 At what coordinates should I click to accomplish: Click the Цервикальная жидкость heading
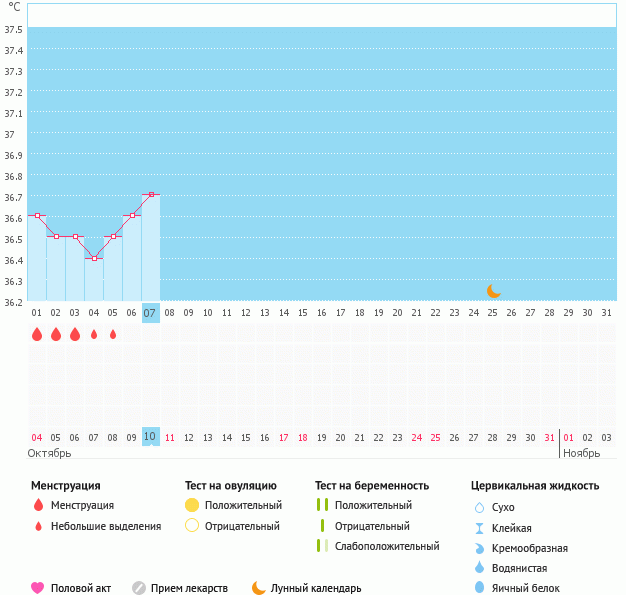tap(535, 485)
